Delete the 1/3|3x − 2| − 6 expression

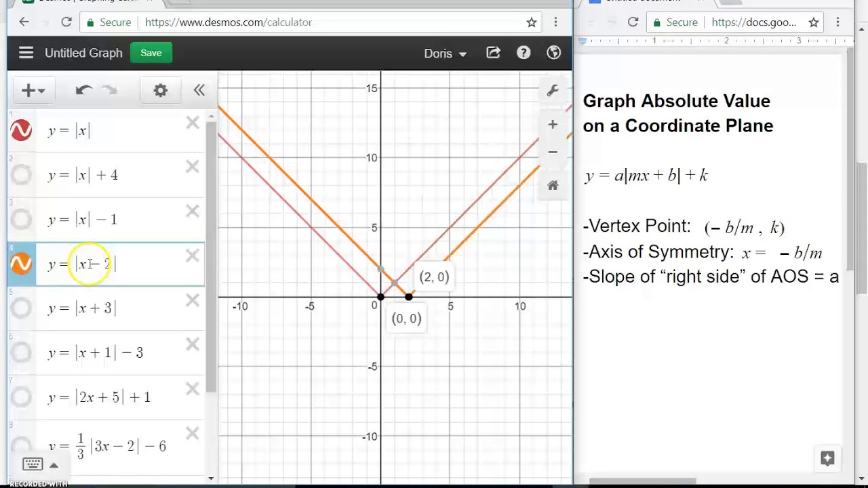tap(193, 434)
